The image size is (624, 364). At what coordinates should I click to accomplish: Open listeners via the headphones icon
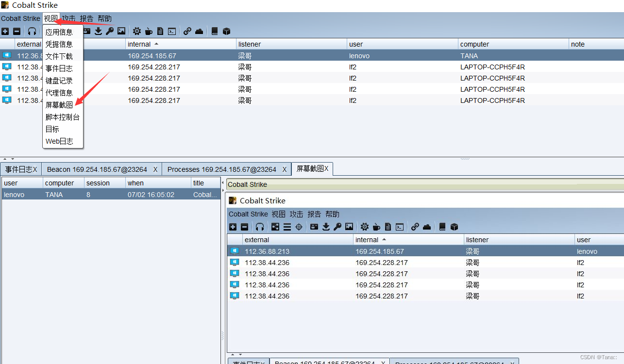point(32,31)
